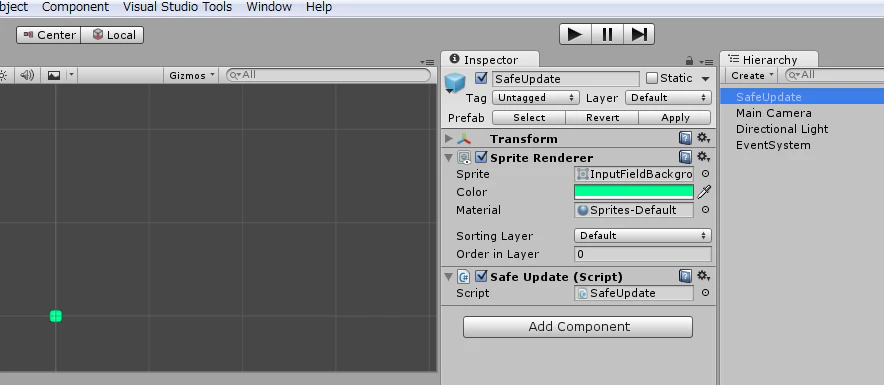Toggle scene lighting with the sun icon
This screenshot has width=884, height=385.
[3, 75]
